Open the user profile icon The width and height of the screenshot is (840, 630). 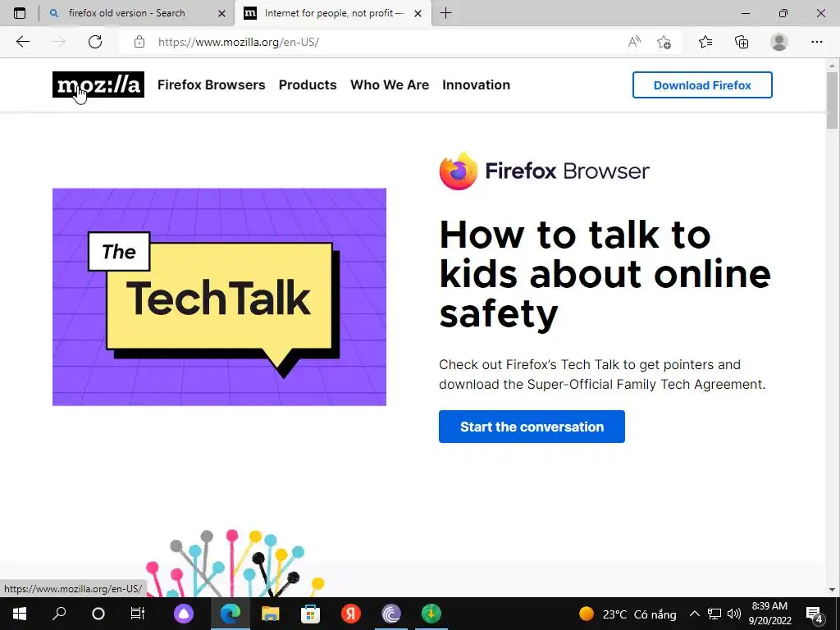pos(779,42)
